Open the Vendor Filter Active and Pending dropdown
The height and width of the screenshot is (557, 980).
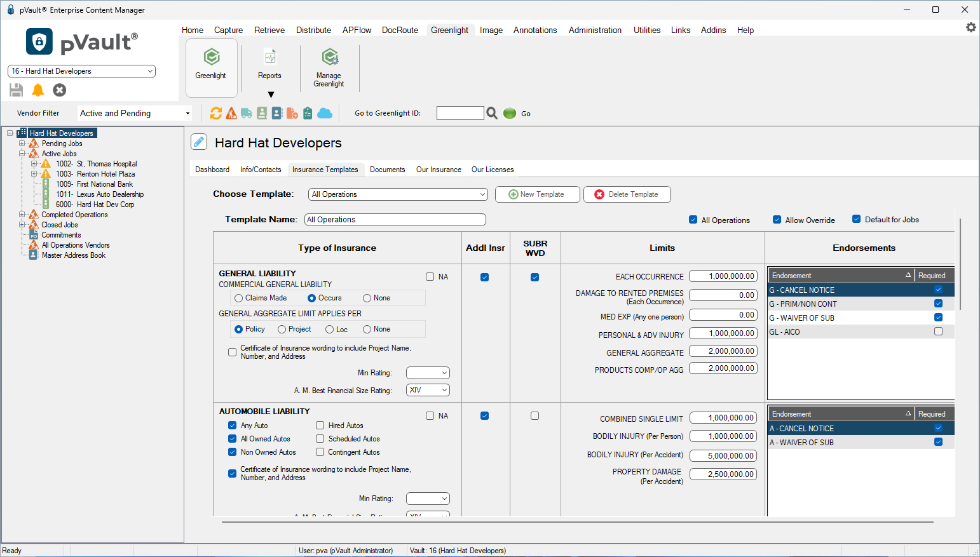pos(135,113)
